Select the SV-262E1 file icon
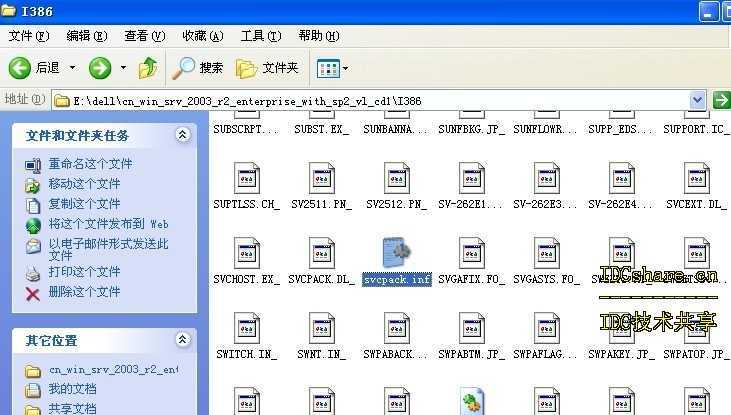Viewport: 731px width, 415px height. (x=472, y=178)
